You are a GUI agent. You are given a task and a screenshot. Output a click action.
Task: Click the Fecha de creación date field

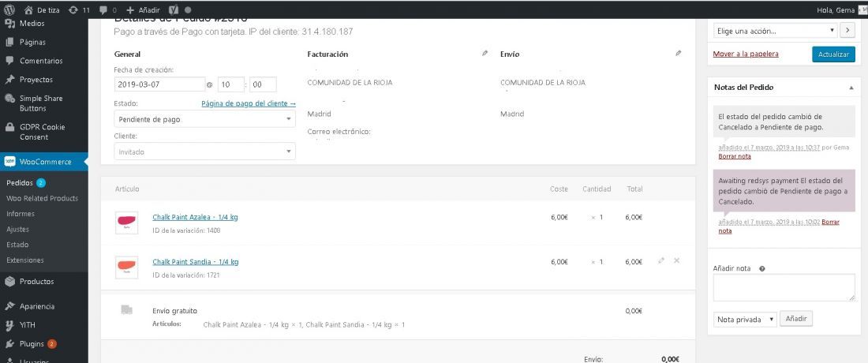[159, 84]
